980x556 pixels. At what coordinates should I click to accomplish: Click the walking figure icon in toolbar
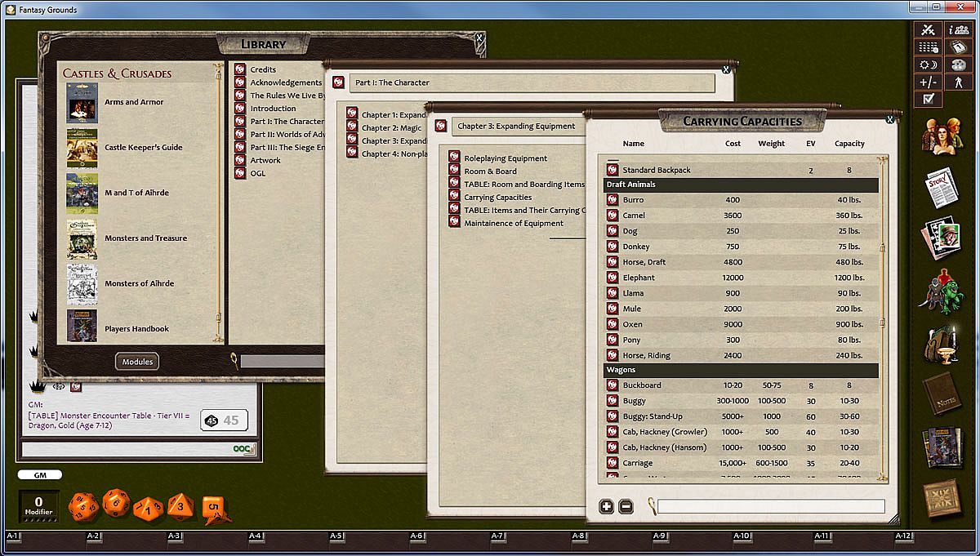957,82
